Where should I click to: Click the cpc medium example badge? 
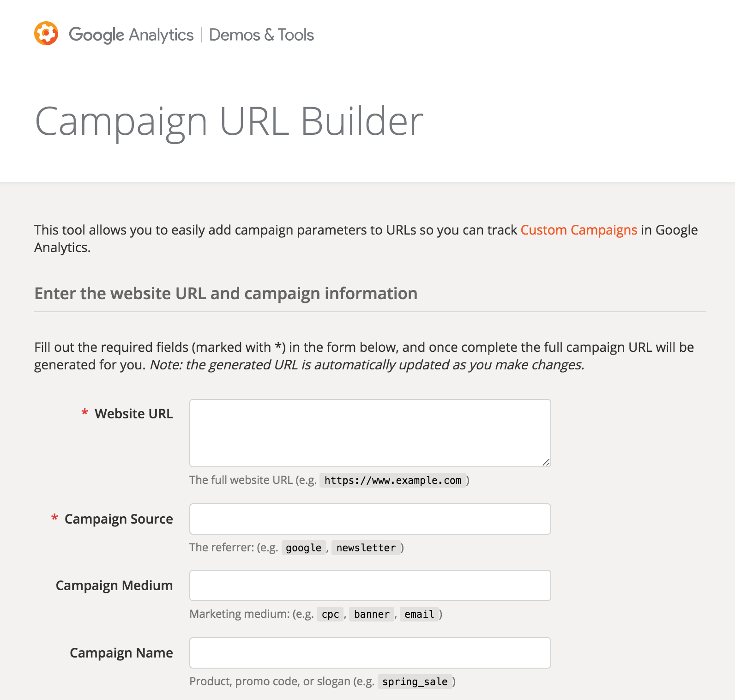(330, 615)
